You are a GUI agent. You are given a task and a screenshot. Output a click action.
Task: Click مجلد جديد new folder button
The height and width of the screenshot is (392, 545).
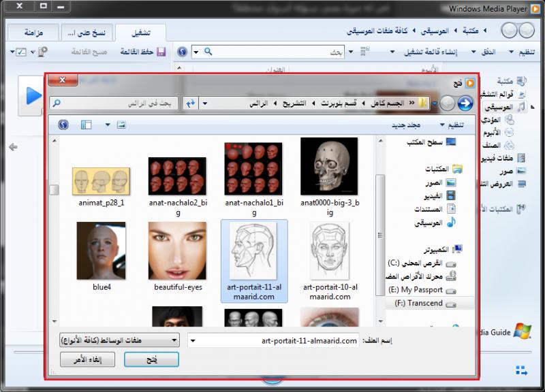pos(406,125)
